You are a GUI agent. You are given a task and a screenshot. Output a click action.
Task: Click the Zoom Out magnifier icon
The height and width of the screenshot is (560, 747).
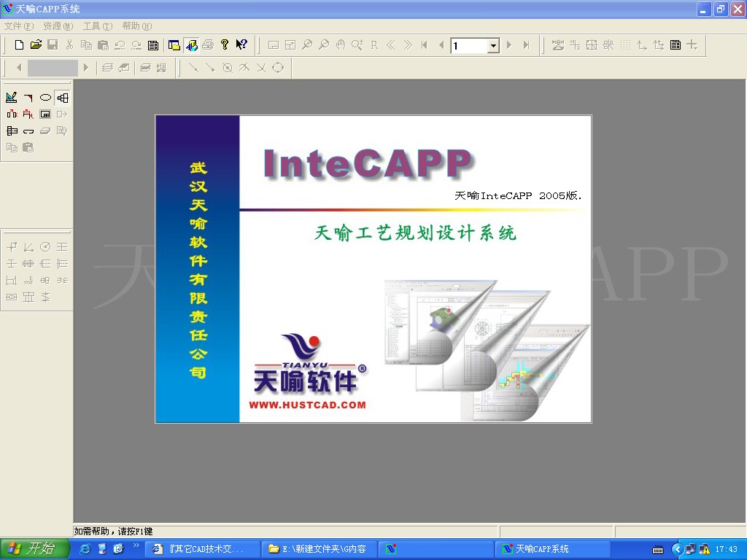pyautogui.click(x=324, y=45)
